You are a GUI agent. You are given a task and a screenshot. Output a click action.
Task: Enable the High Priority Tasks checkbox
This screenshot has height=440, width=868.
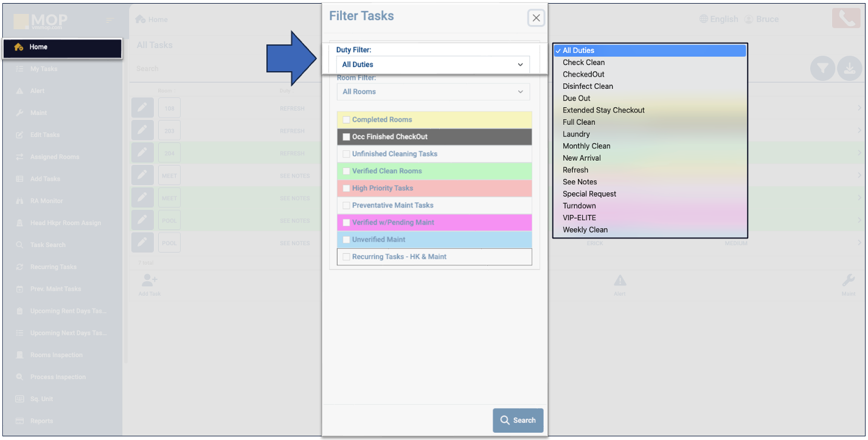point(346,188)
